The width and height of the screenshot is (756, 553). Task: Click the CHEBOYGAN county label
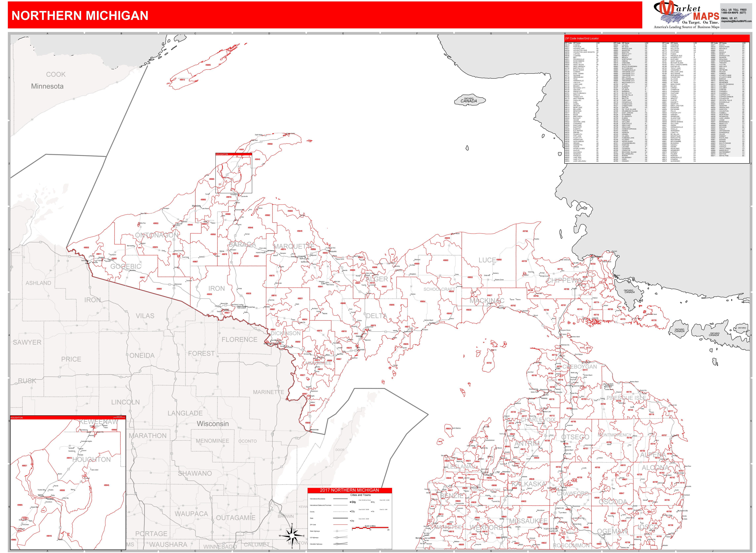[580, 367]
